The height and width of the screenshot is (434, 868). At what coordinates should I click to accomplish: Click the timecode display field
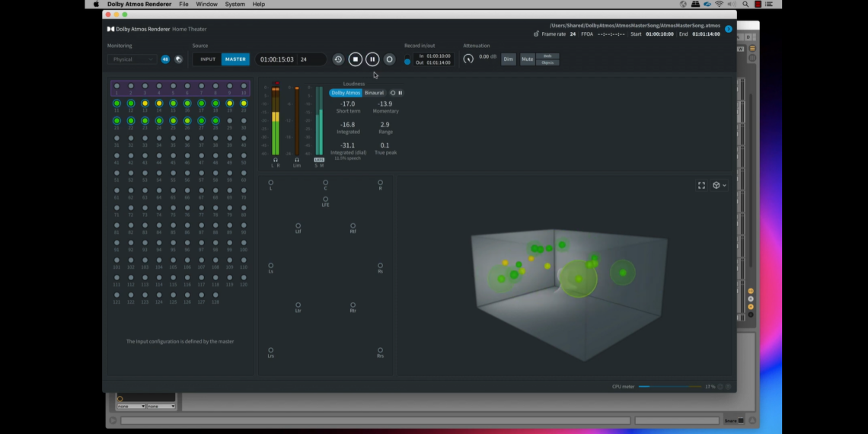pyautogui.click(x=277, y=59)
